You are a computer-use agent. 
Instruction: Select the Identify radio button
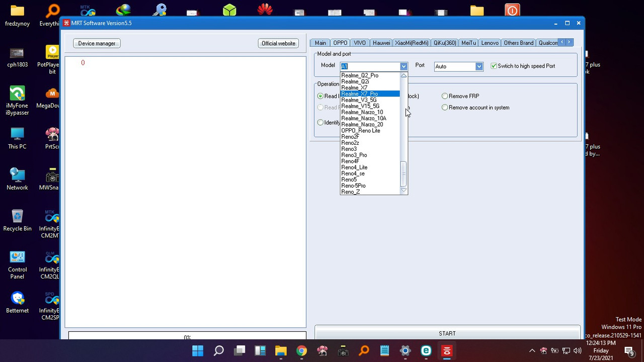tap(320, 123)
